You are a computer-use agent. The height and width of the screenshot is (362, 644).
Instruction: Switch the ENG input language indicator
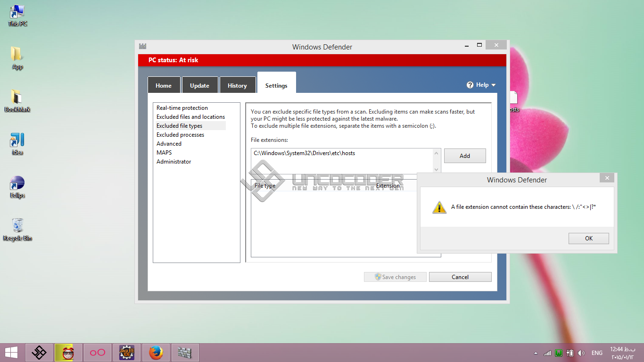coord(597,353)
